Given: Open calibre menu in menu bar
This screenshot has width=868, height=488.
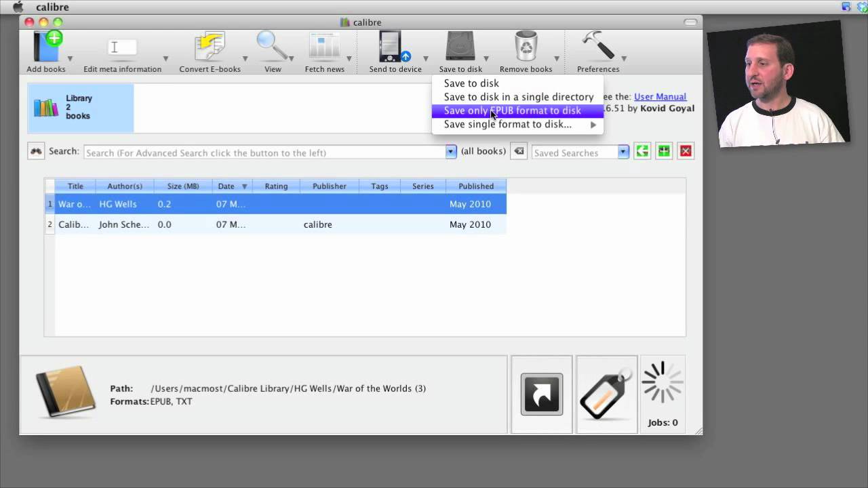Looking at the screenshot, I should (52, 7).
